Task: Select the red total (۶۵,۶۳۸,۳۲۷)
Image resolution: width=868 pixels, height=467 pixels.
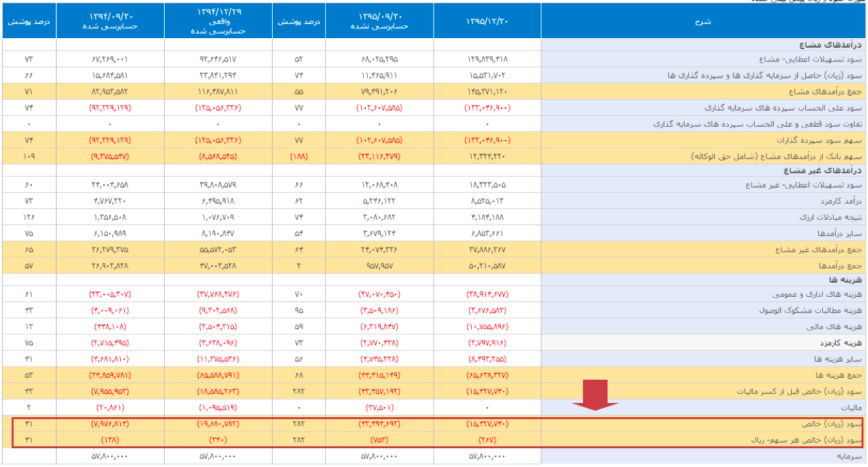Action: [x=487, y=375]
